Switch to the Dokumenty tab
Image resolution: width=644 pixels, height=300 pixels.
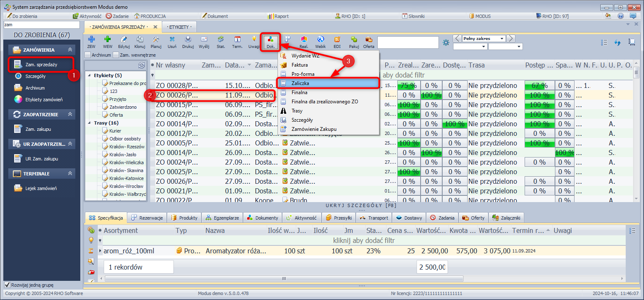263,217
